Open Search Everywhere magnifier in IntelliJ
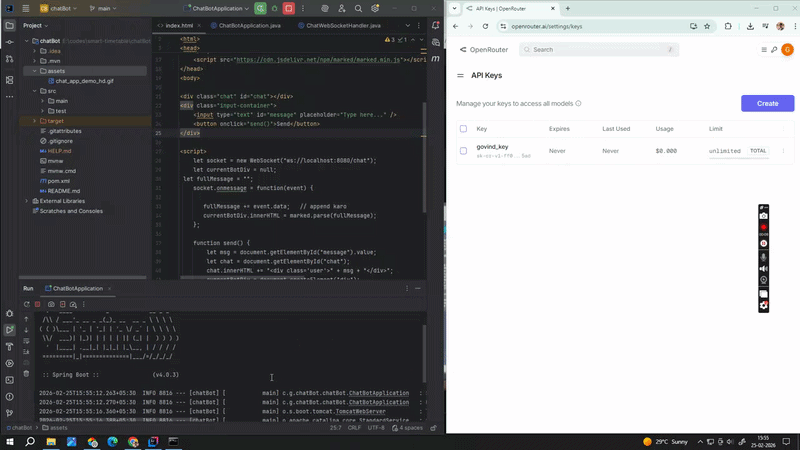This screenshot has width=800, height=450. click(358, 9)
